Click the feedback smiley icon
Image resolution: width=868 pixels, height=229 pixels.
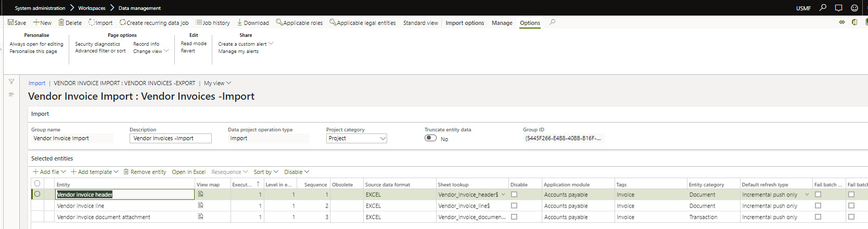point(854,8)
